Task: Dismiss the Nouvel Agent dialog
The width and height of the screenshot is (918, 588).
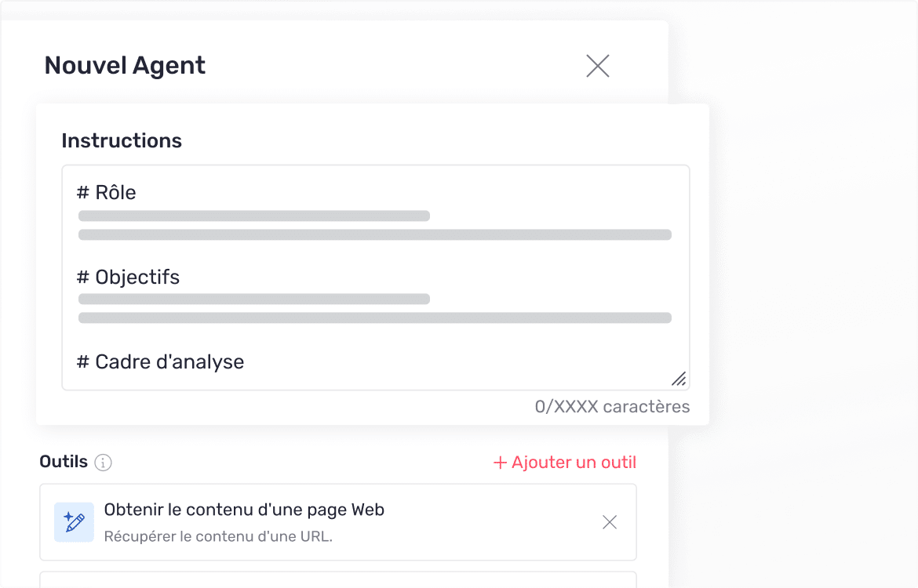Action: (598, 67)
